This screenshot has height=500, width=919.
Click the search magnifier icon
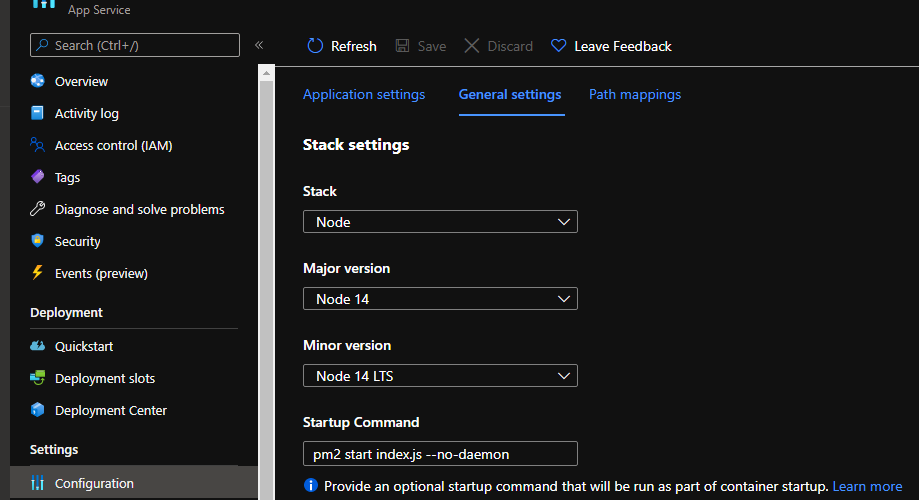click(x=42, y=45)
